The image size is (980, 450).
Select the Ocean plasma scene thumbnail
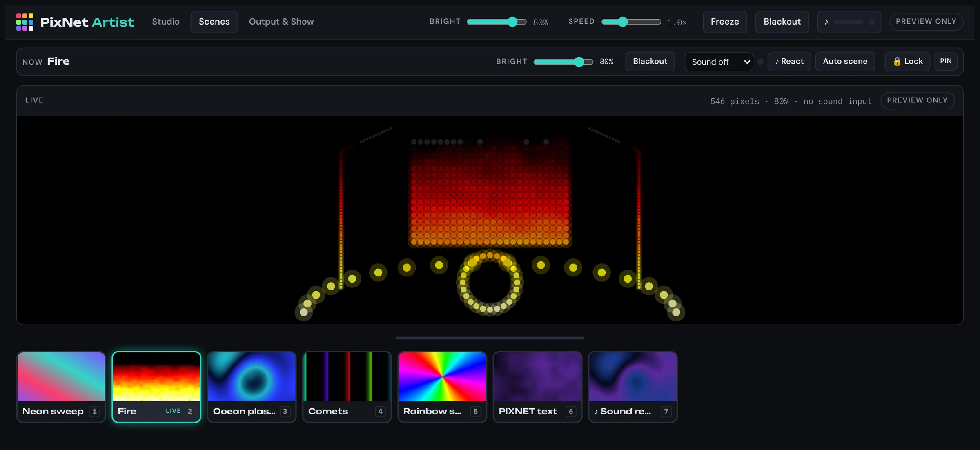pos(252,387)
